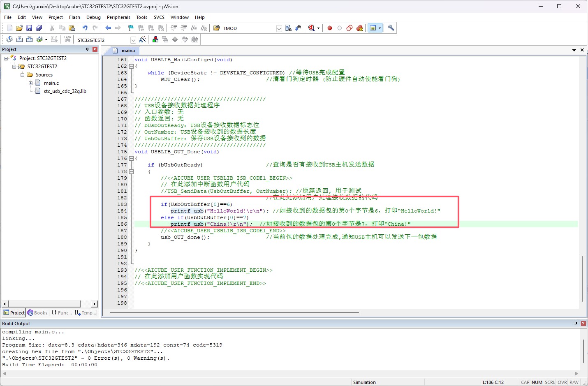Click the incremental find binoculars icon
Image resolution: width=588 pixels, height=386 pixels.
[x=298, y=28]
